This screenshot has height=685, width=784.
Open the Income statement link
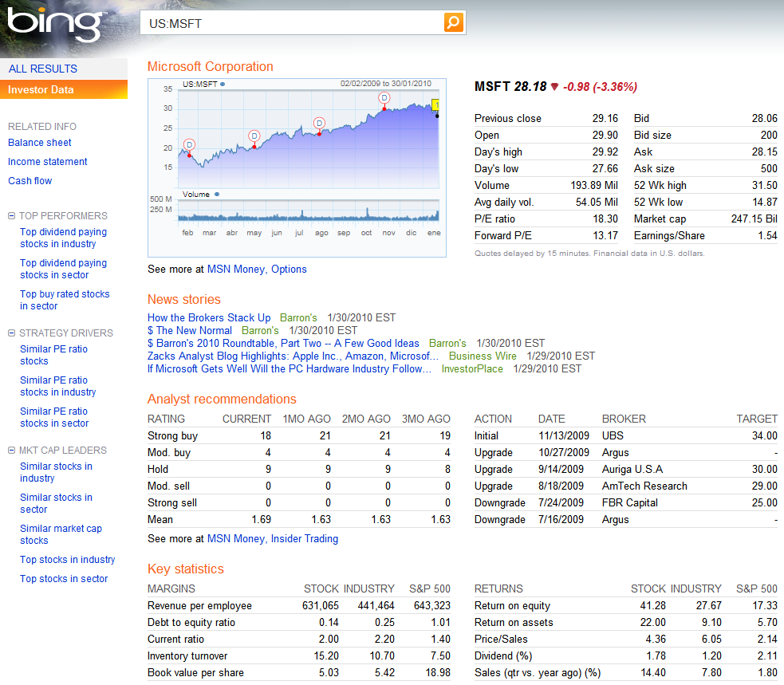[x=48, y=162]
